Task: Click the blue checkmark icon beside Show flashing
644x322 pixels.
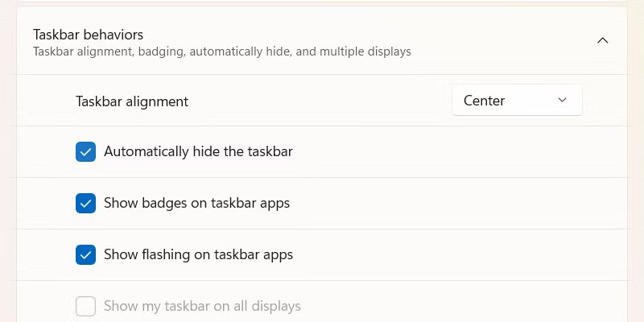Action: click(x=86, y=254)
